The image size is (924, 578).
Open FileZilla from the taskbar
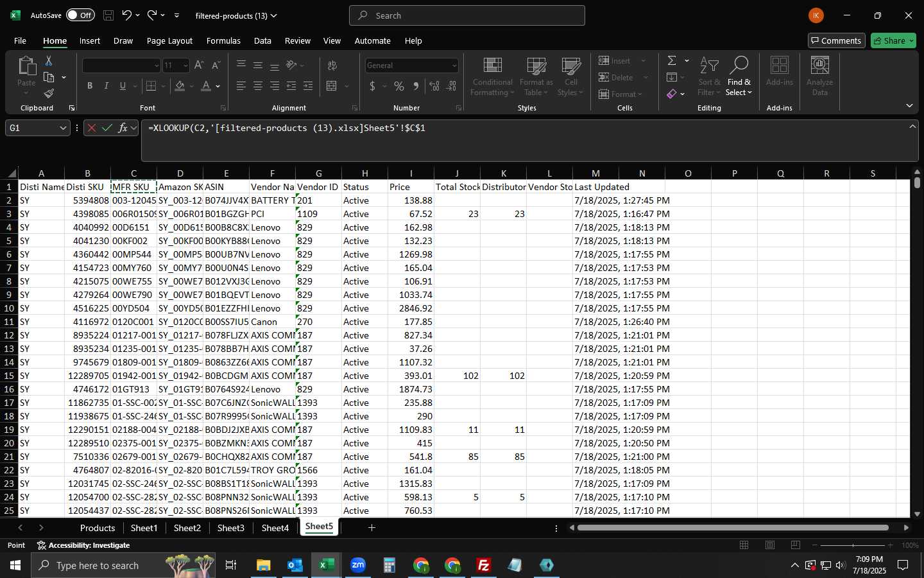pos(484,565)
